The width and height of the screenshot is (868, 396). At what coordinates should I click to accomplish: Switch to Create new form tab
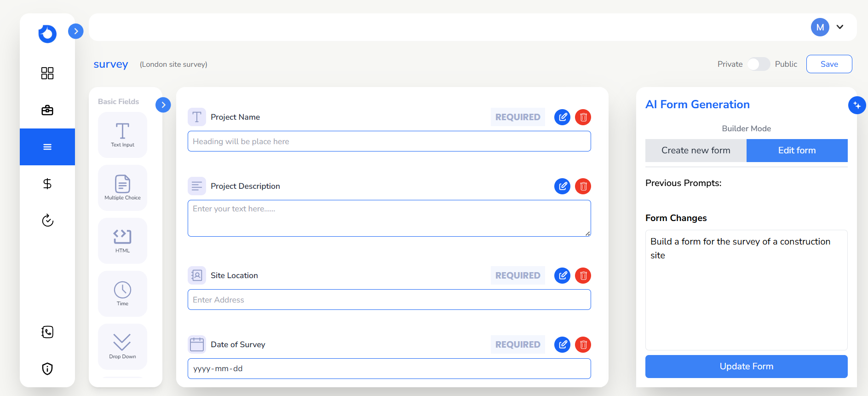point(696,151)
